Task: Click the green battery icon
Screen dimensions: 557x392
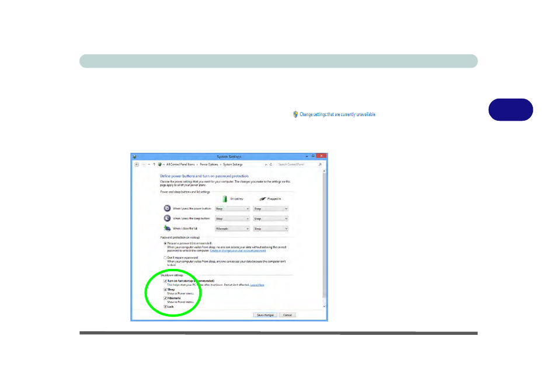Action: [x=225, y=199]
